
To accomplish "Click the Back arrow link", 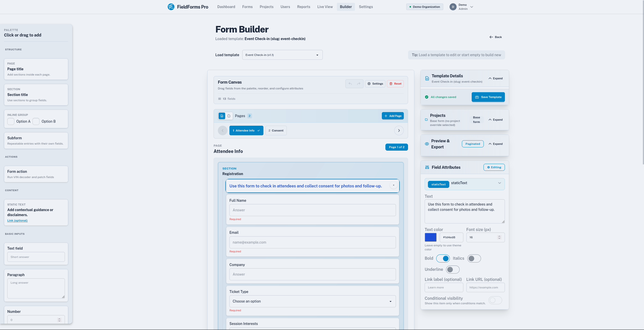I will [496, 37].
